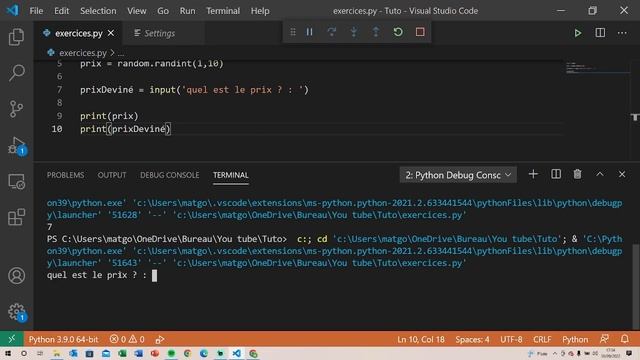
Task: Click Step Into in debug toolbar
Action: click(x=353, y=32)
